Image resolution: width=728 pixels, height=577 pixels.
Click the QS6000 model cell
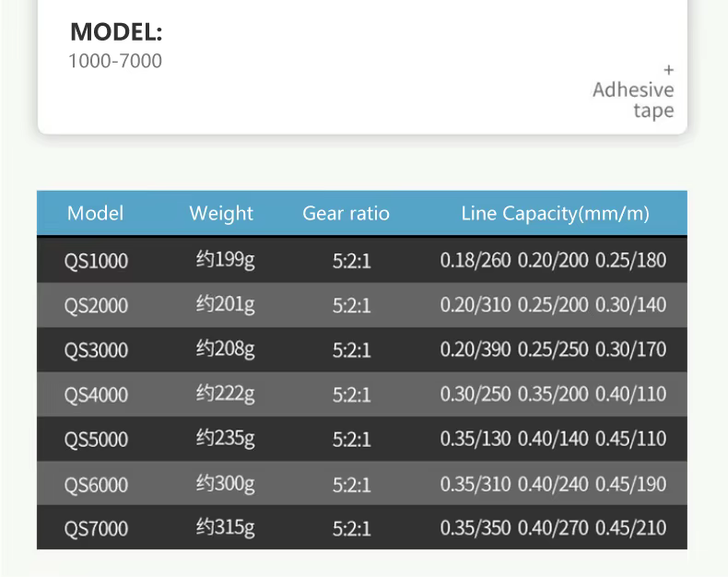(96, 485)
